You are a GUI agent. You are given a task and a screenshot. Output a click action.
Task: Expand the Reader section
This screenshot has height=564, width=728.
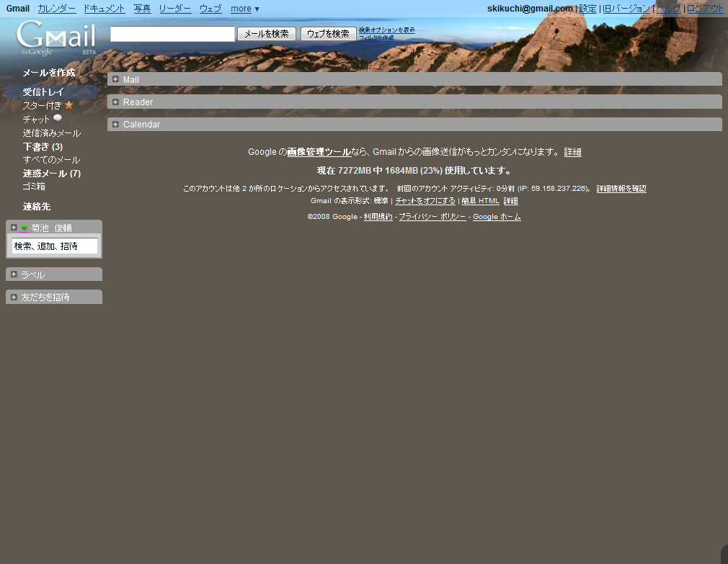pyautogui.click(x=115, y=102)
